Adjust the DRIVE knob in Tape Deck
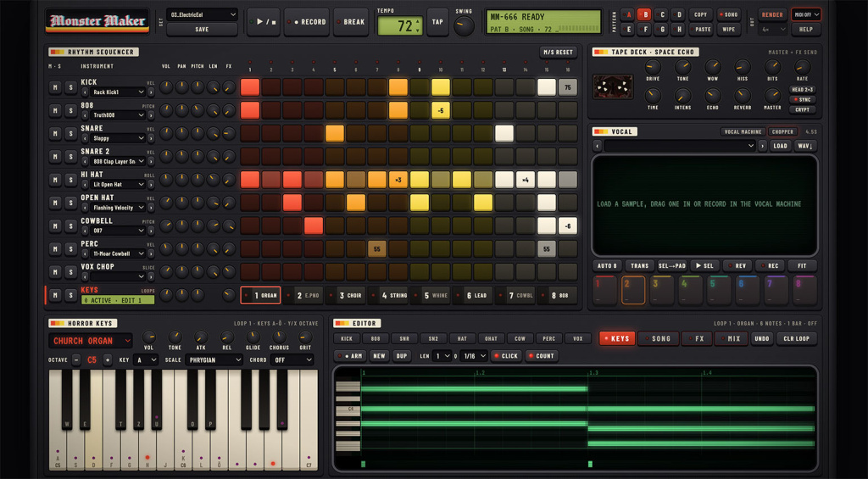868x479 pixels. pyautogui.click(x=653, y=67)
